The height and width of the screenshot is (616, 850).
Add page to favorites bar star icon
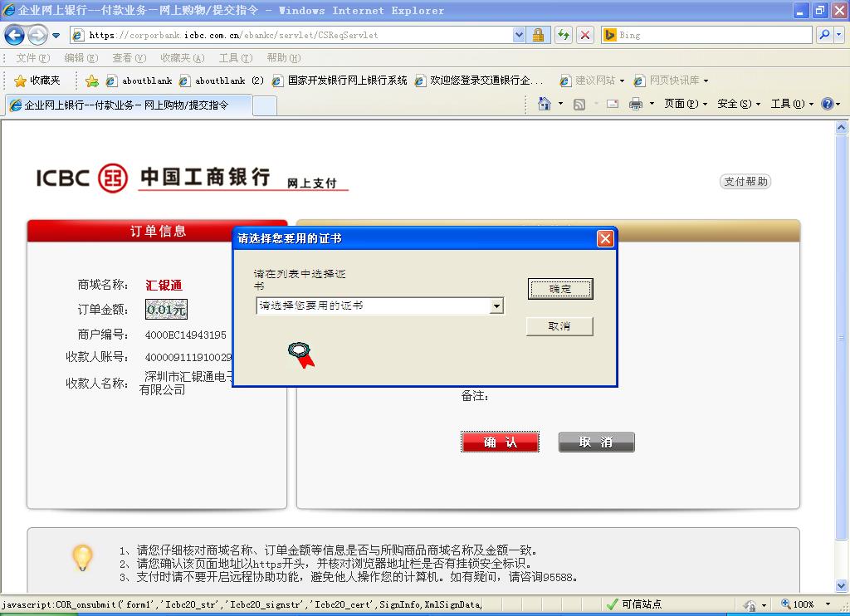tap(91, 81)
